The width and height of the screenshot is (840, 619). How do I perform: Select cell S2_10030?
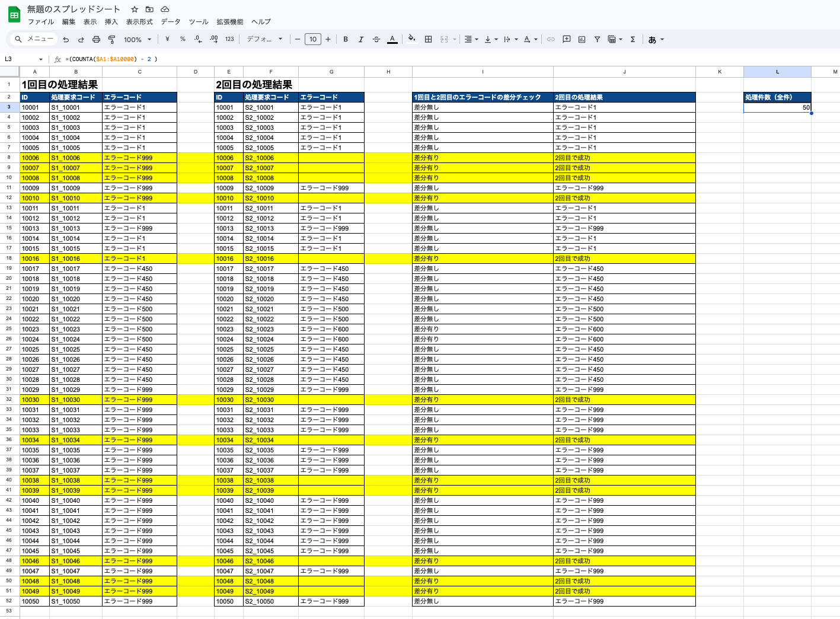click(271, 400)
